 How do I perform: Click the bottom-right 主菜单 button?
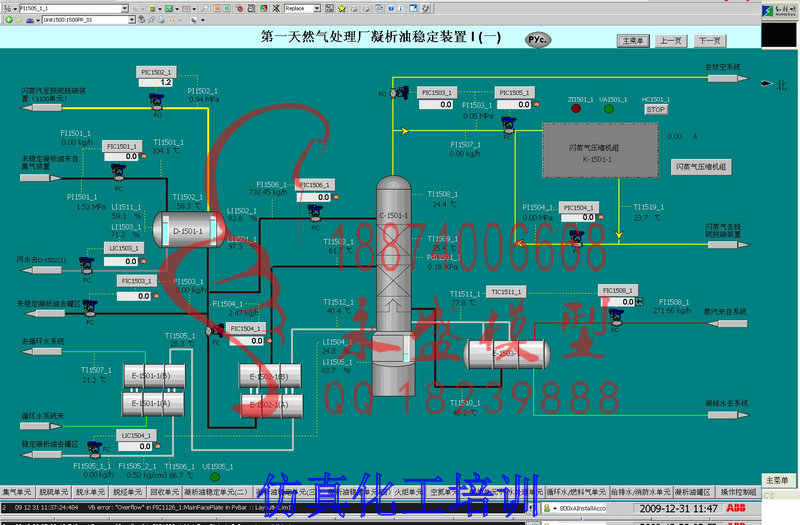point(777,480)
